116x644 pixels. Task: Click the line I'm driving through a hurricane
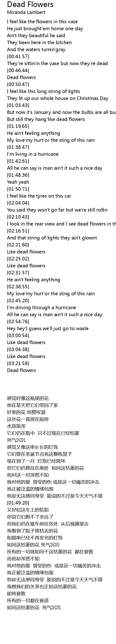41,308
